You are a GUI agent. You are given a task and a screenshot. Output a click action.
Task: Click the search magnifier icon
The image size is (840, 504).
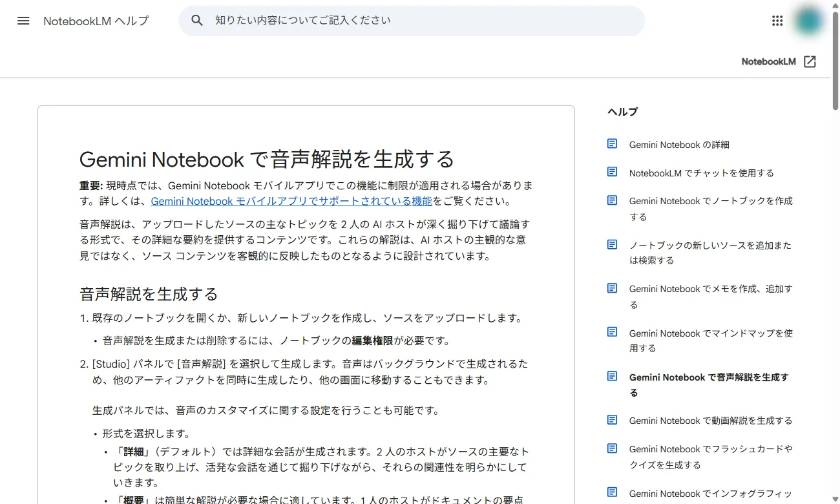197,21
